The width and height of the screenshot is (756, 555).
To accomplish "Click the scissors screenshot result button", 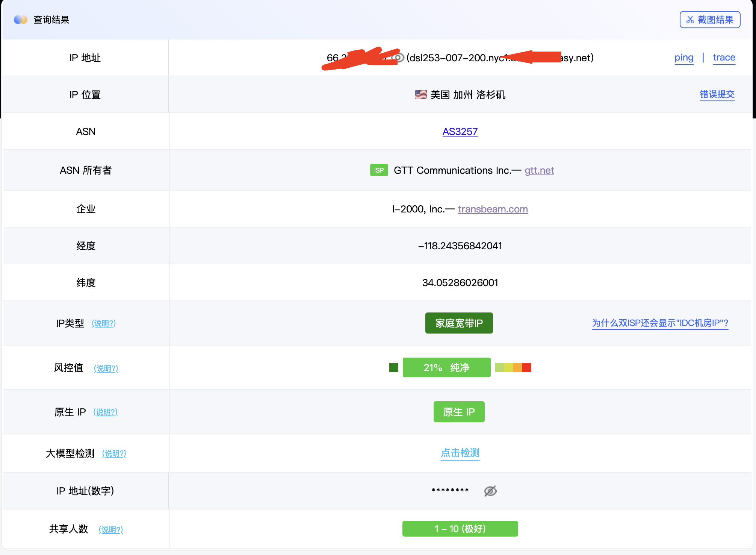I will click(710, 20).
